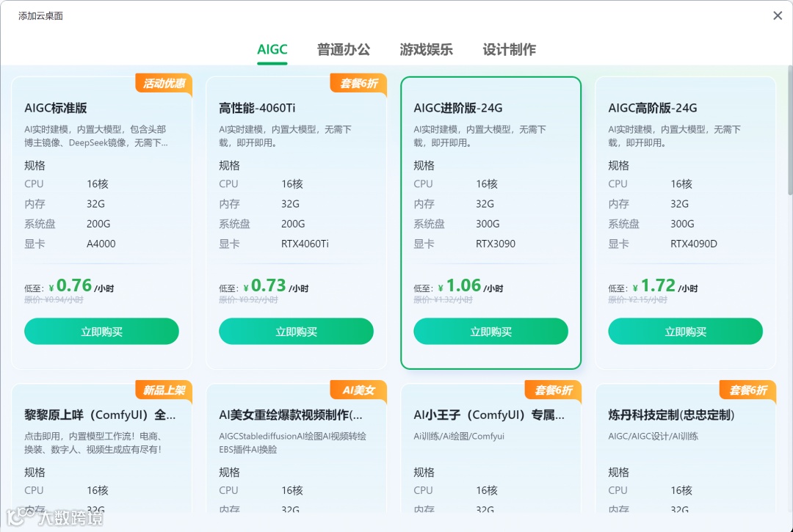Select the 黎黎原上咩（ComfyUI）card title
Image resolution: width=793 pixels, height=532 pixels.
[x=100, y=415]
